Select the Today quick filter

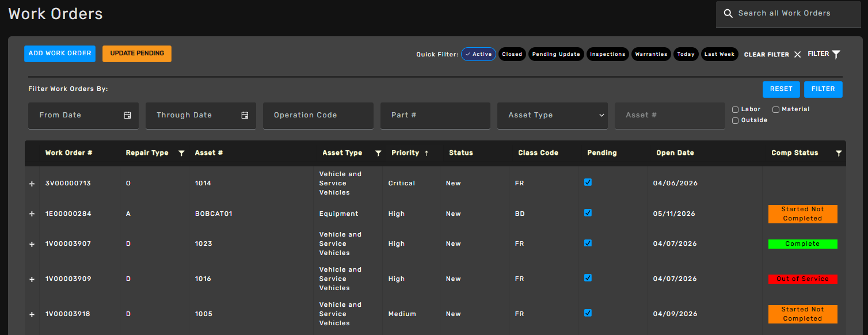coord(686,54)
